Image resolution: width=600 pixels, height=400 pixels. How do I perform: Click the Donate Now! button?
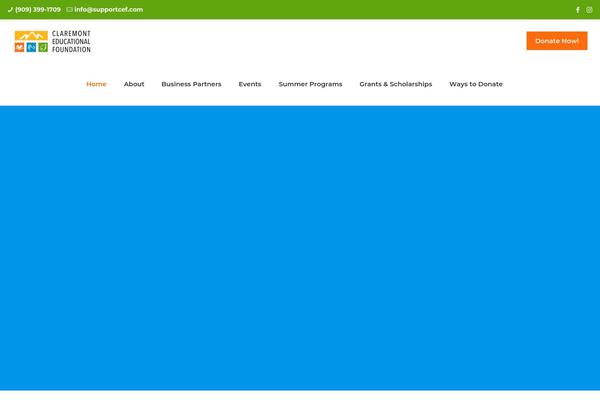tap(557, 41)
